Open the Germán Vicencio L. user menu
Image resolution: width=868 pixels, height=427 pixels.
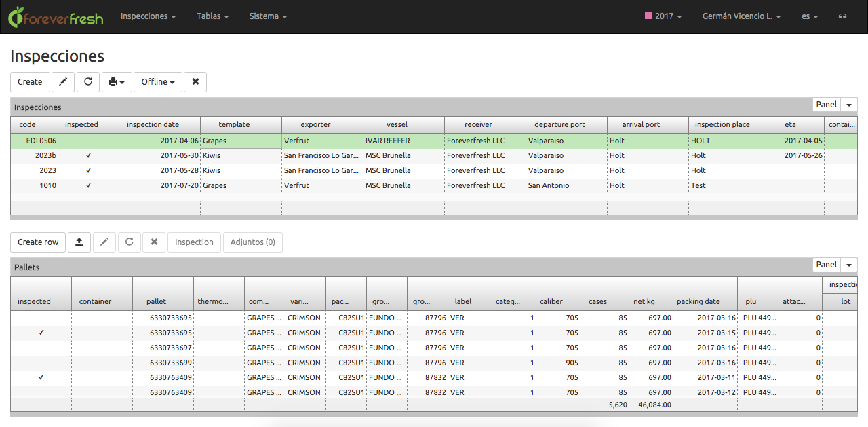(x=741, y=16)
